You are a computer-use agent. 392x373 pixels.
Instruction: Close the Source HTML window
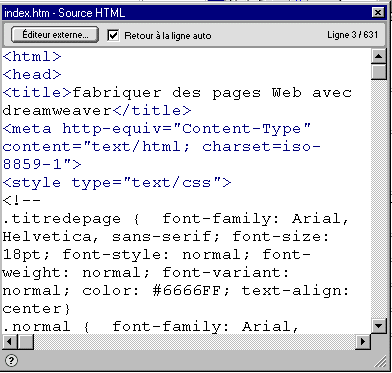[377, 13]
